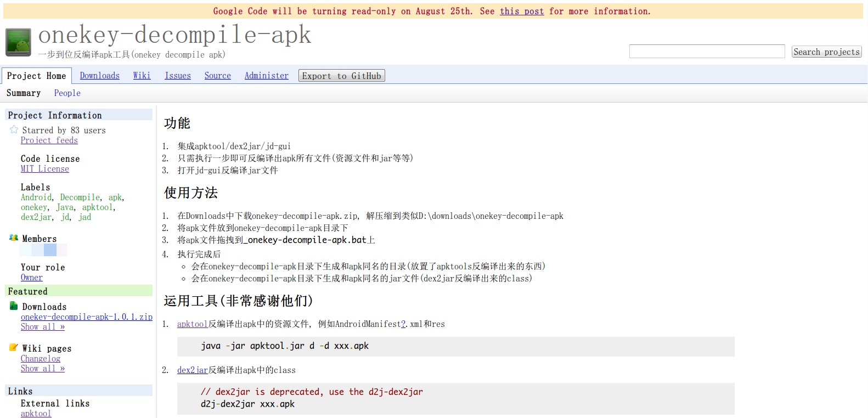Go to the Issues tab

pyautogui.click(x=178, y=76)
